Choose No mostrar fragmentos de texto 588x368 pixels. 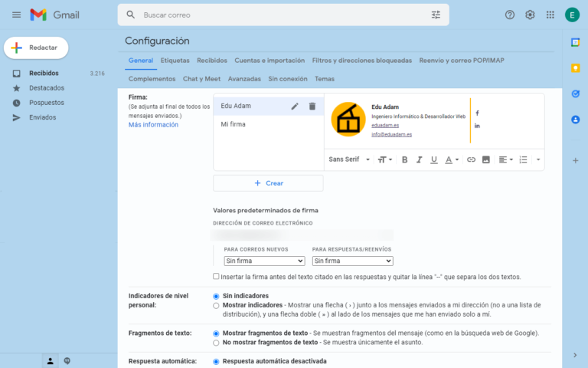[x=216, y=343]
